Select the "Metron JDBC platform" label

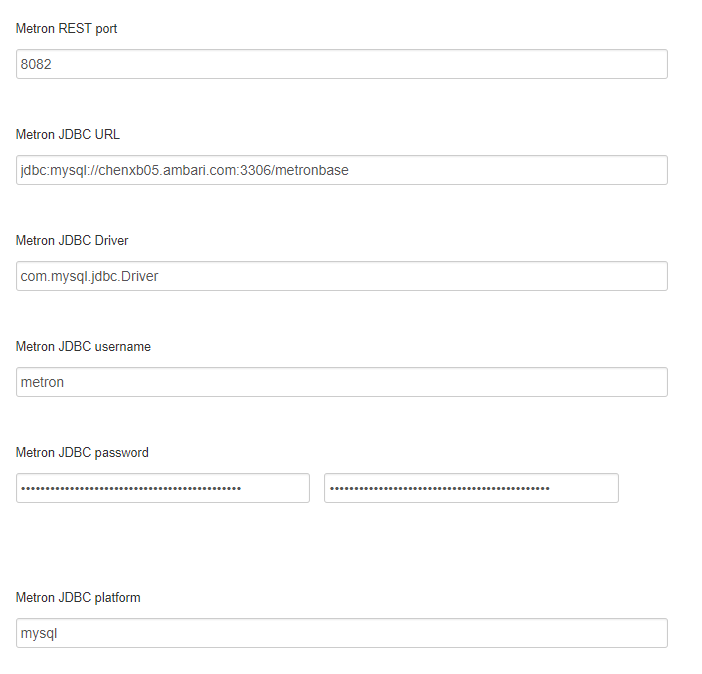pos(78,598)
